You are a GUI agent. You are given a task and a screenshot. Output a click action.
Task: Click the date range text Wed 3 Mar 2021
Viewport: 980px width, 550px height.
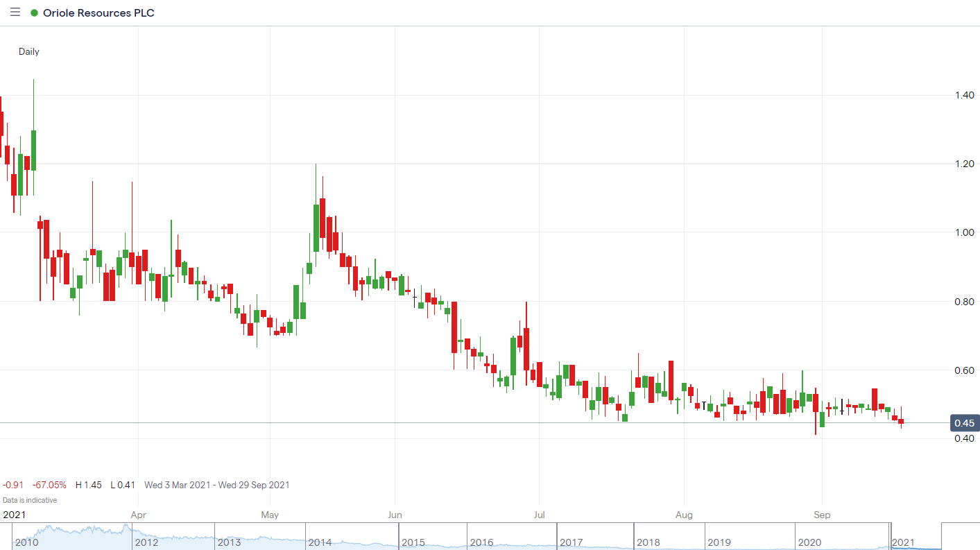coord(178,485)
